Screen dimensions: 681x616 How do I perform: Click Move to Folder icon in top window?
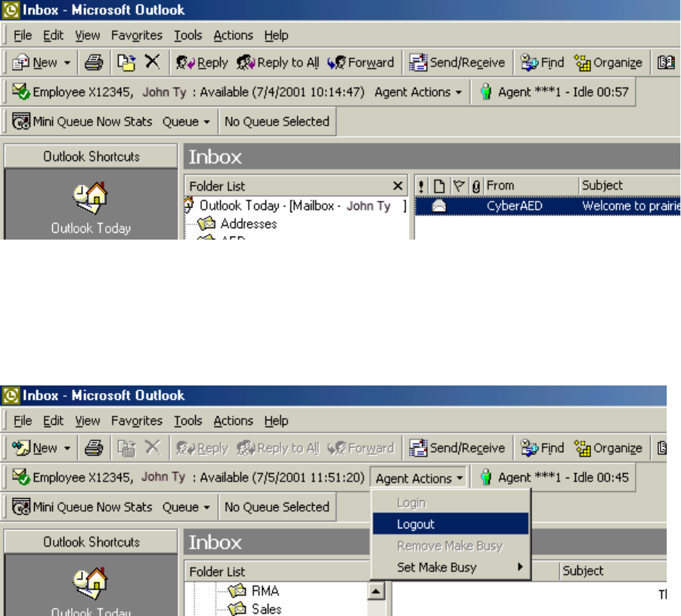(126, 63)
